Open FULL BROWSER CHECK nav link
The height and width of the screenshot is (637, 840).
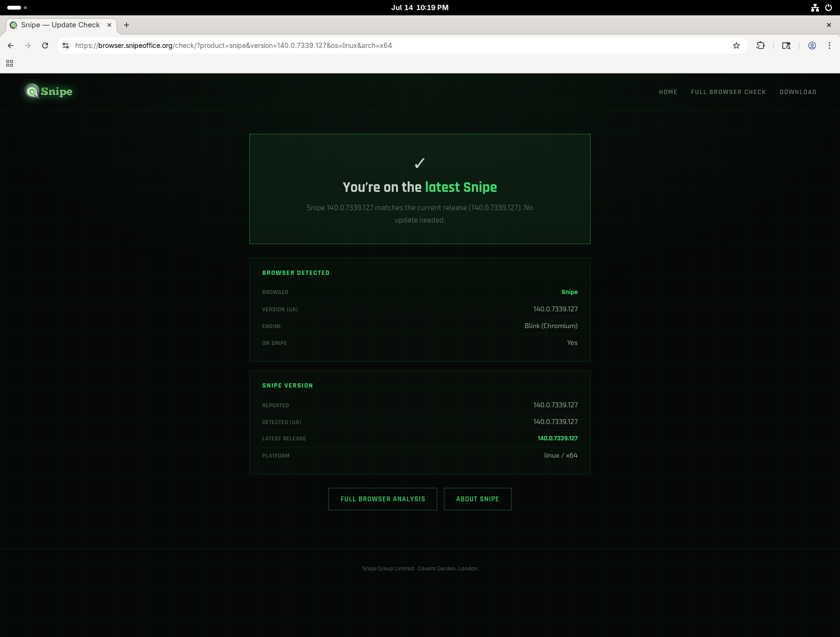point(728,92)
